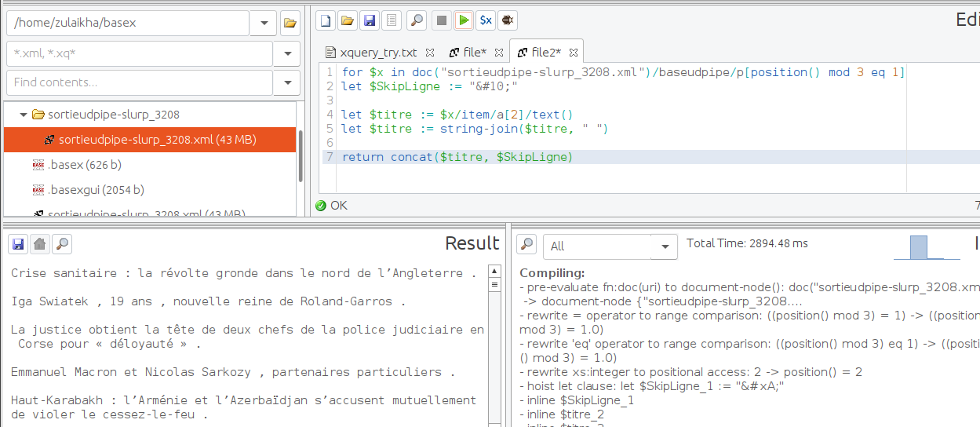
Task: Click the Find contents field
Action: pos(140,82)
